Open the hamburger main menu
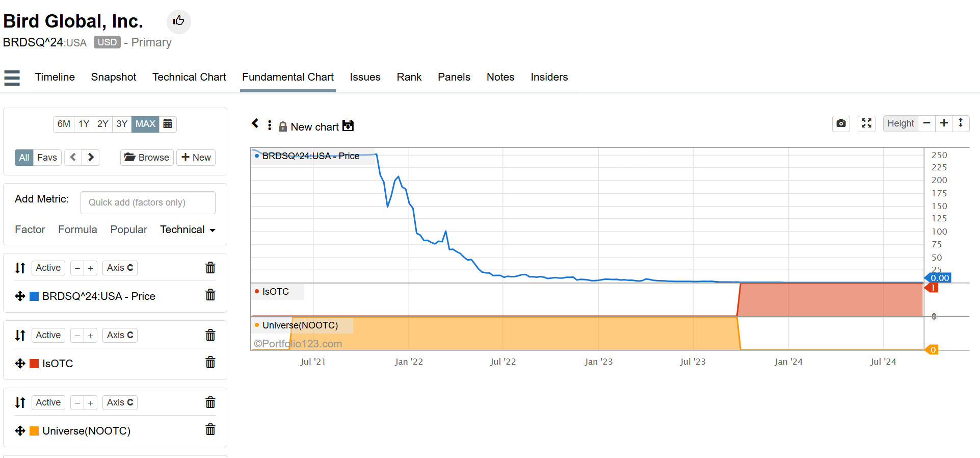 pos(12,78)
